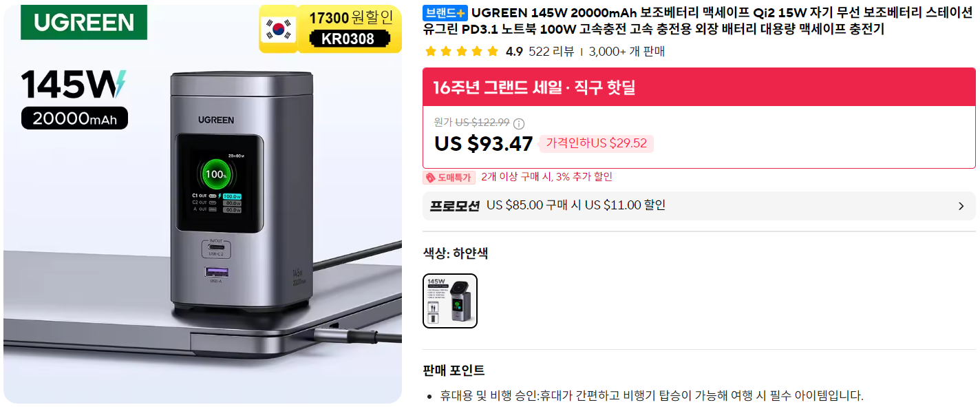Click the US $93.47 sale price
Image resolution: width=980 pixels, height=407 pixels.
[x=484, y=143]
